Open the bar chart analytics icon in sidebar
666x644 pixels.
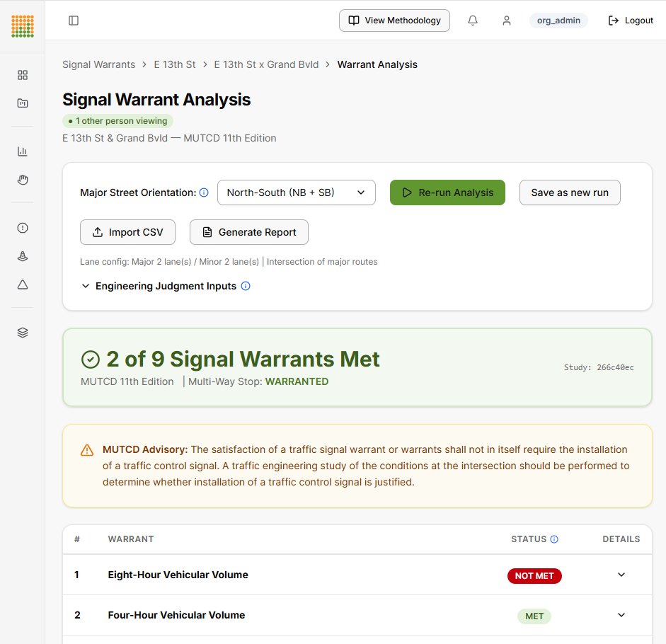[x=23, y=151]
